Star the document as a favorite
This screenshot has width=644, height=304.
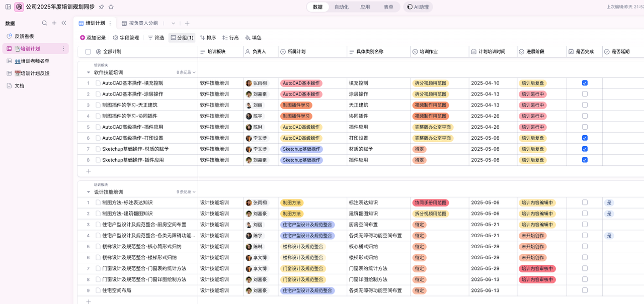[111, 7]
